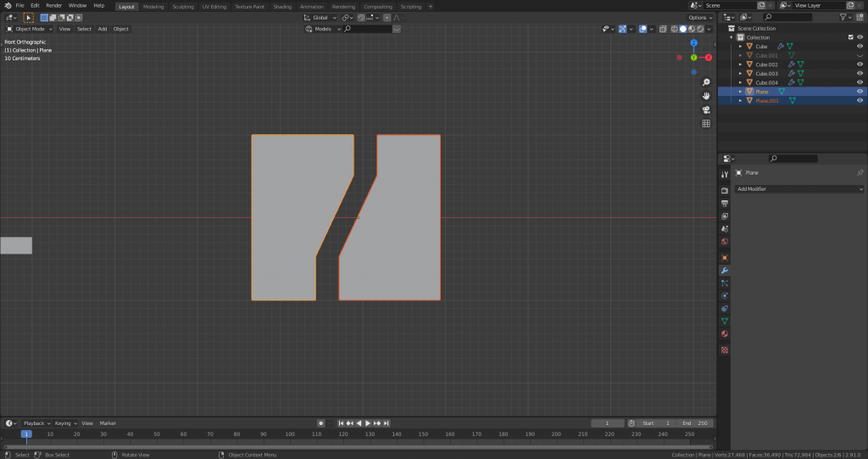The image size is (868, 459).
Task: Hide Cube.003 using its eye icon
Action: [x=860, y=73]
